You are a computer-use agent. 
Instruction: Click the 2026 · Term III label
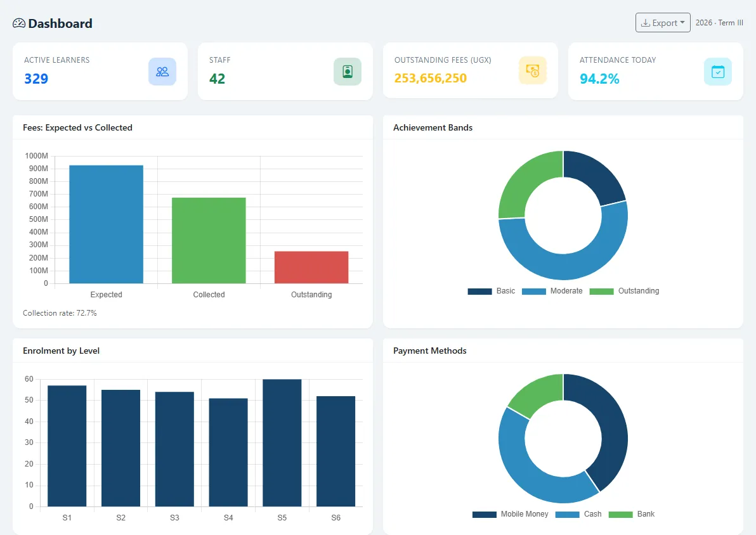tap(719, 23)
